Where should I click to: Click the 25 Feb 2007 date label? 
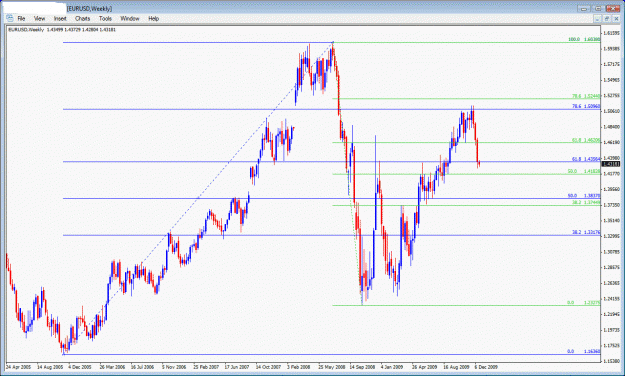click(206, 367)
